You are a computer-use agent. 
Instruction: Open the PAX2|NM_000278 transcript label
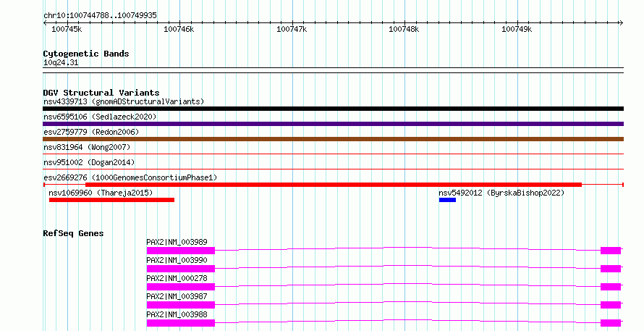click(x=177, y=278)
